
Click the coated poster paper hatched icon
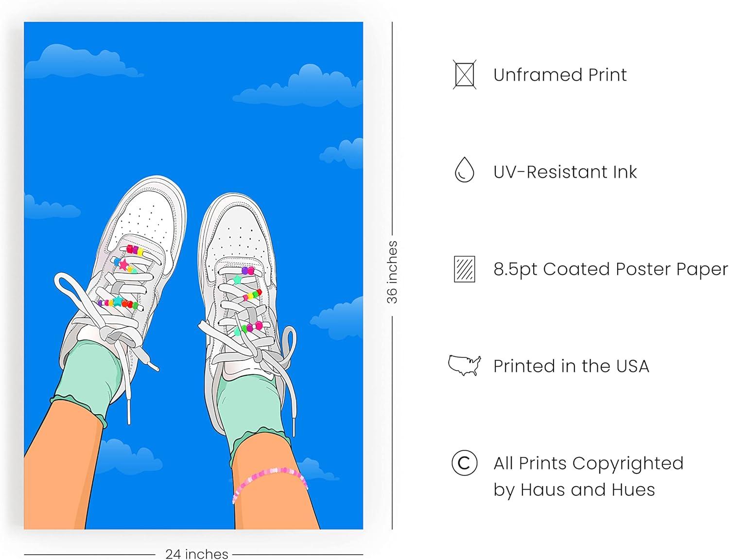pyautogui.click(x=464, y=269)
